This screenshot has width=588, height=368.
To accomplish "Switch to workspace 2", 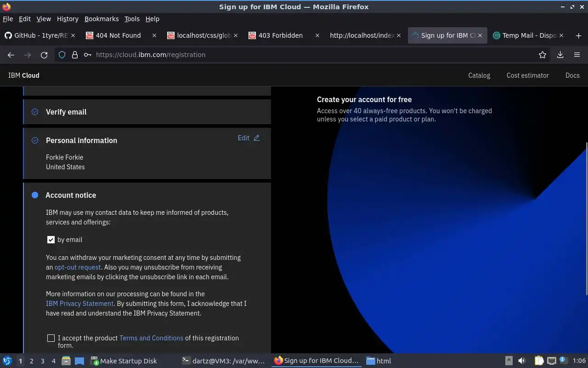I will point(31,361).
